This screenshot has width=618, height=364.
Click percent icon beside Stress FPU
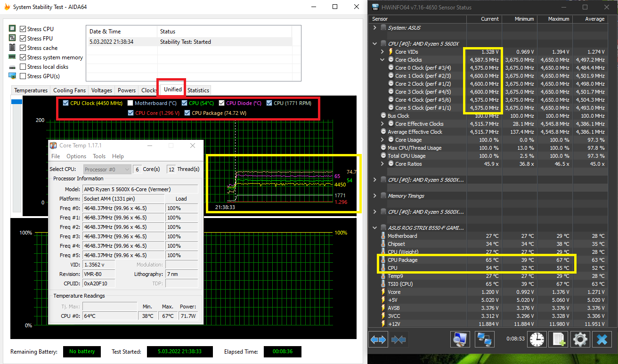[x=12, y=38]
